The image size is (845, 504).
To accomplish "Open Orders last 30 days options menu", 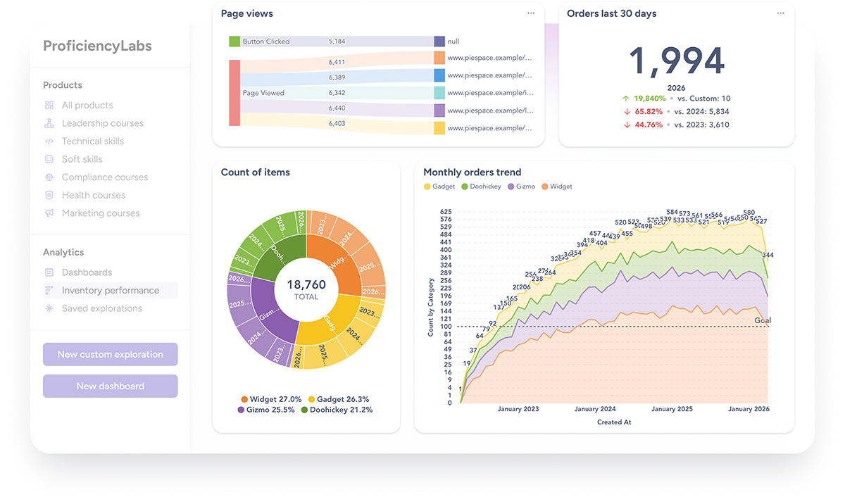I will (x=780, y=13).
